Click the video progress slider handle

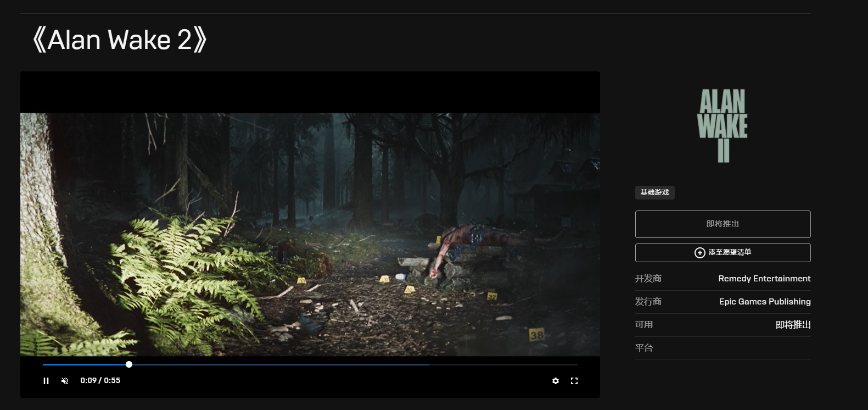pos(129,364)
